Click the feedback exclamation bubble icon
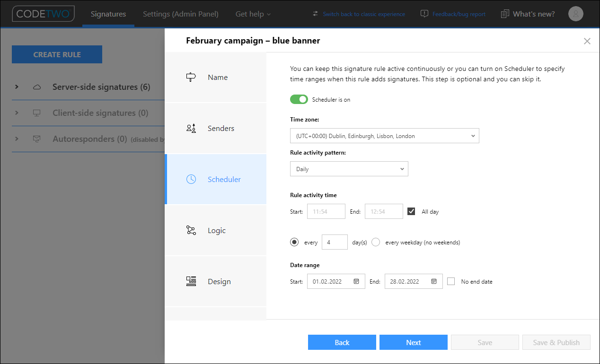600x364 pixels. [x=424, y=14]
